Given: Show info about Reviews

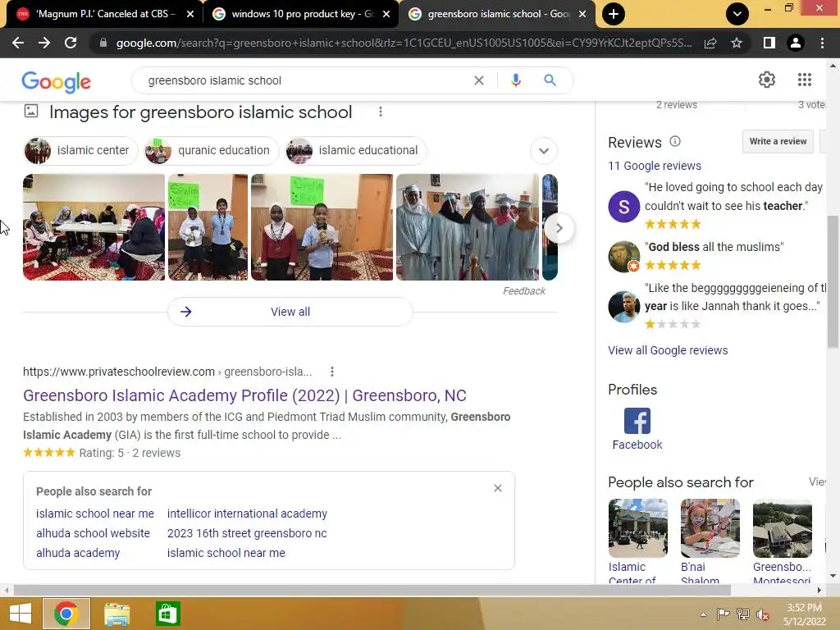Looking at the screenshot, I should point(675,141).
